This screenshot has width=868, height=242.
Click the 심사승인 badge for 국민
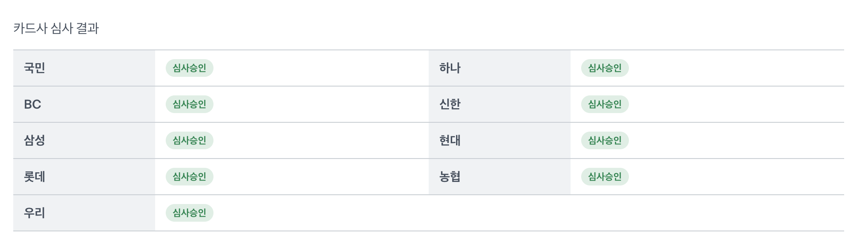click(189, 68)
